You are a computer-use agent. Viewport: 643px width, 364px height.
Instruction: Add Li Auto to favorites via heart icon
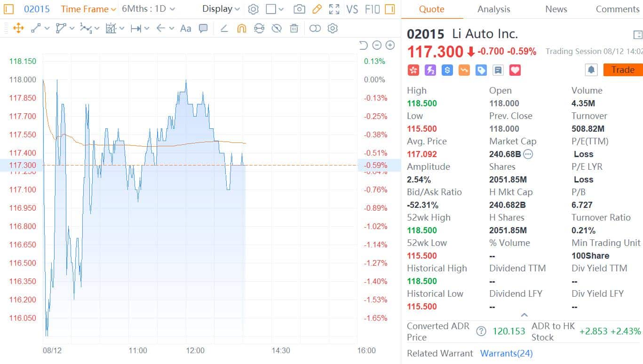(x=515, y=70)
